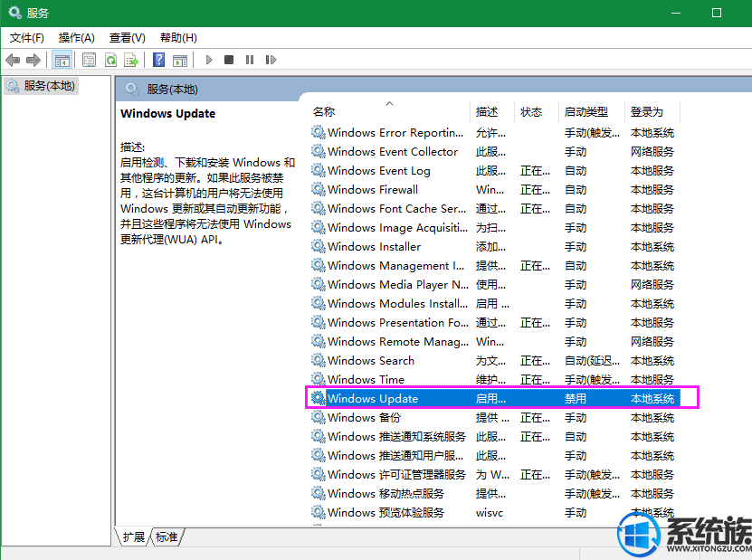
Task: Select Windows Image Acquisiti... service
Action: [397, 228]
